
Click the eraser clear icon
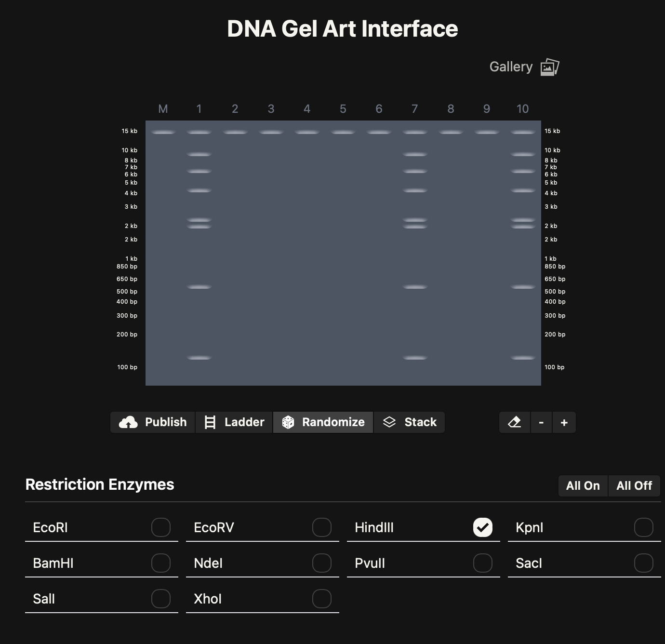515,422
